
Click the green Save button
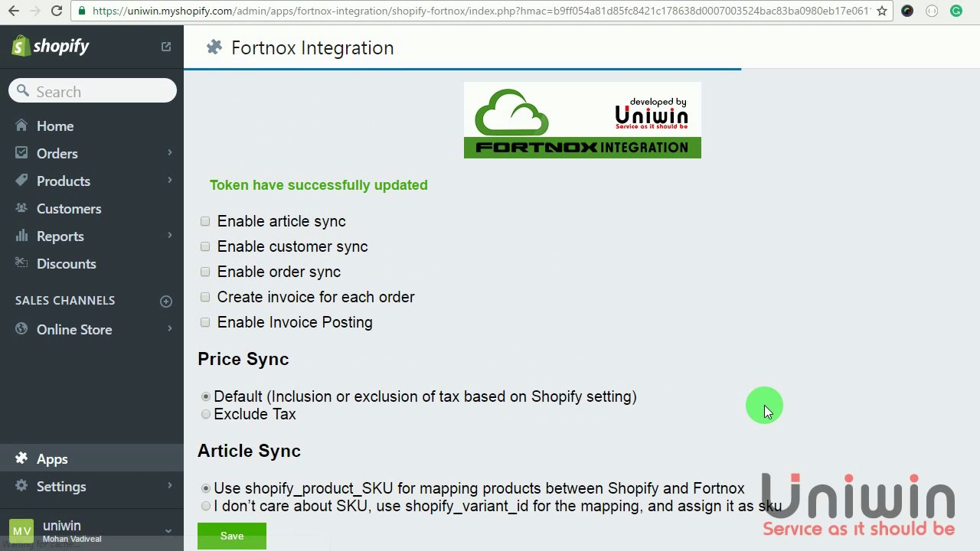pos(232,536)
